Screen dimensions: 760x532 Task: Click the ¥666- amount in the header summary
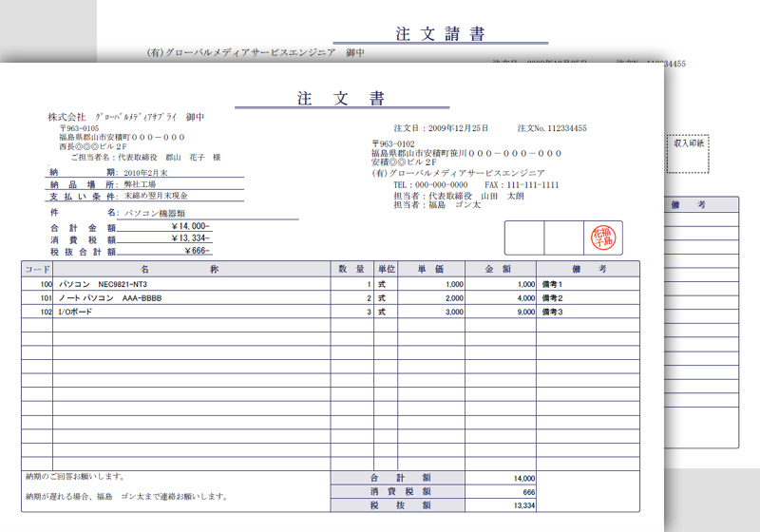pos(198,251)
